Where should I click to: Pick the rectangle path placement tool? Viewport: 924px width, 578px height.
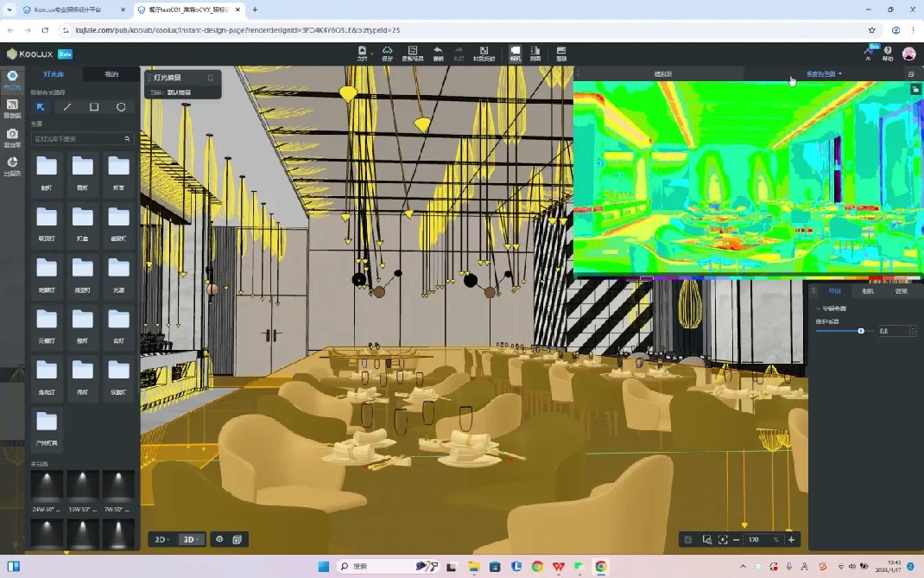coord(94,107)
